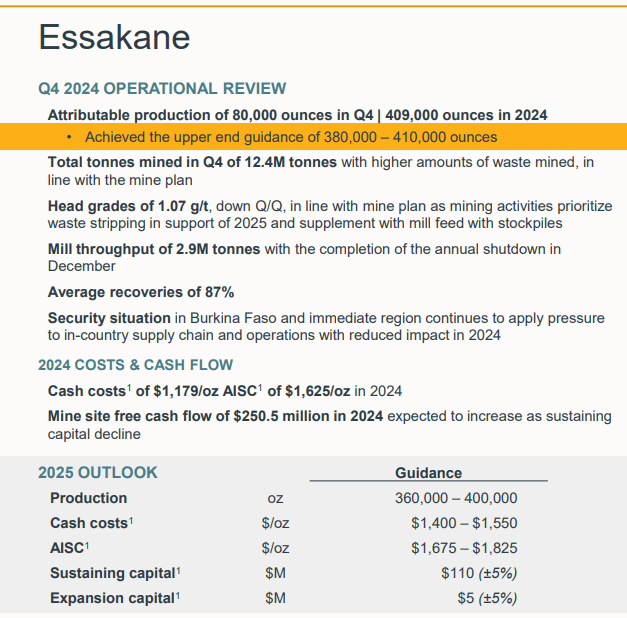The image size is (627, 618).
Task: Click the Sustaining capital row label
Action: click(113, 573)
